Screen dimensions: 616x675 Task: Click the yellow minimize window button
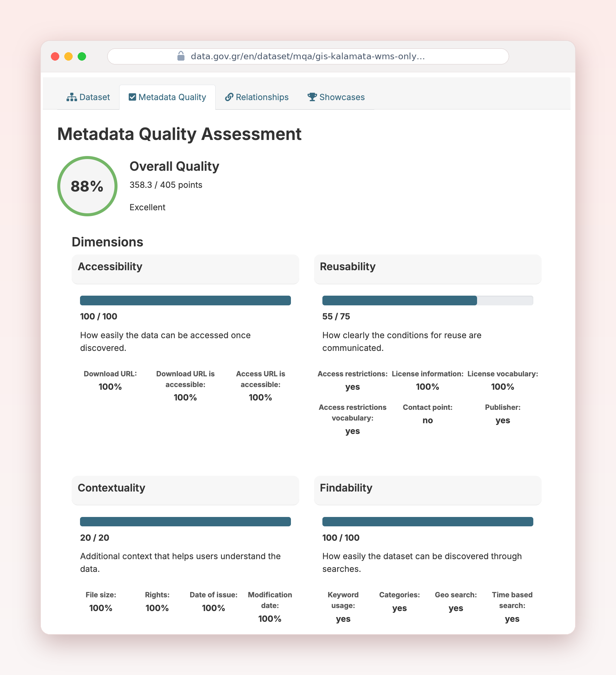click(x=69, y=56)
